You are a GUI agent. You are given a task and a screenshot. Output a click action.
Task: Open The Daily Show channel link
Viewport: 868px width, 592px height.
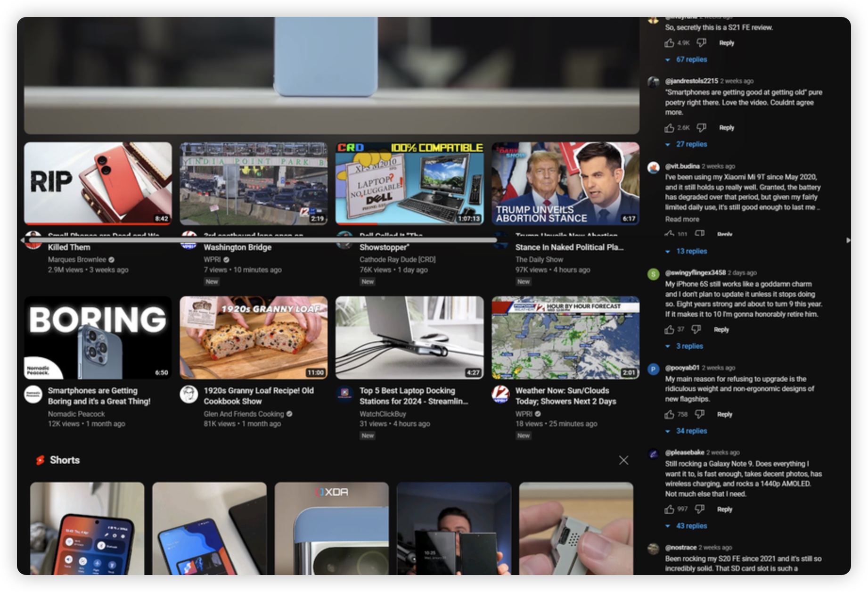click(539, 259)
